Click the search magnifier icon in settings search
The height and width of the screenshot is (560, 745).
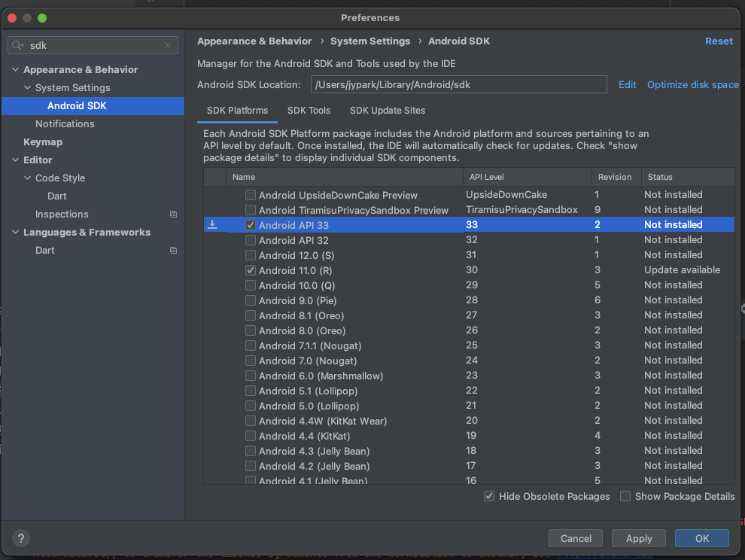click(17, 45)
